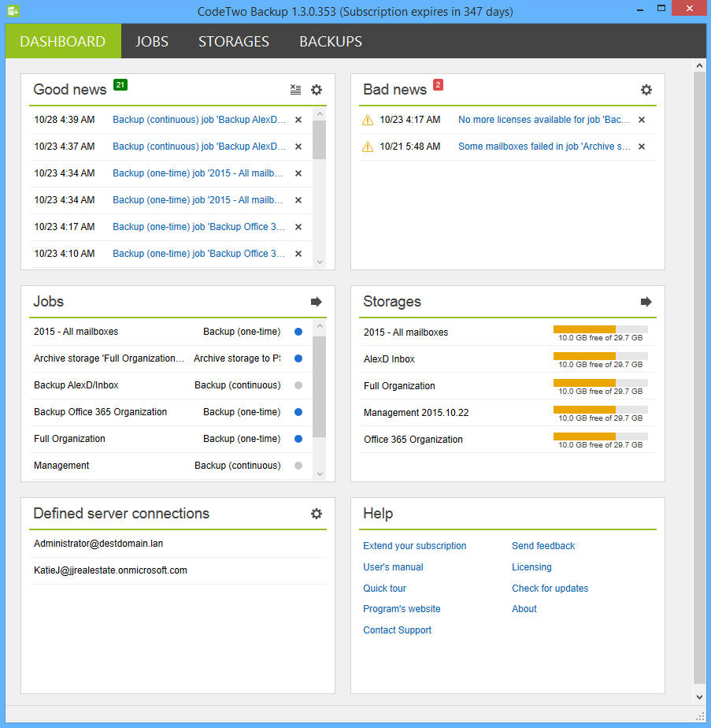Viewport: 711px width, 728px height.
Task: Click warning icon for 10/23 4:17 AM bad news
Action: (x=368, y=121)
